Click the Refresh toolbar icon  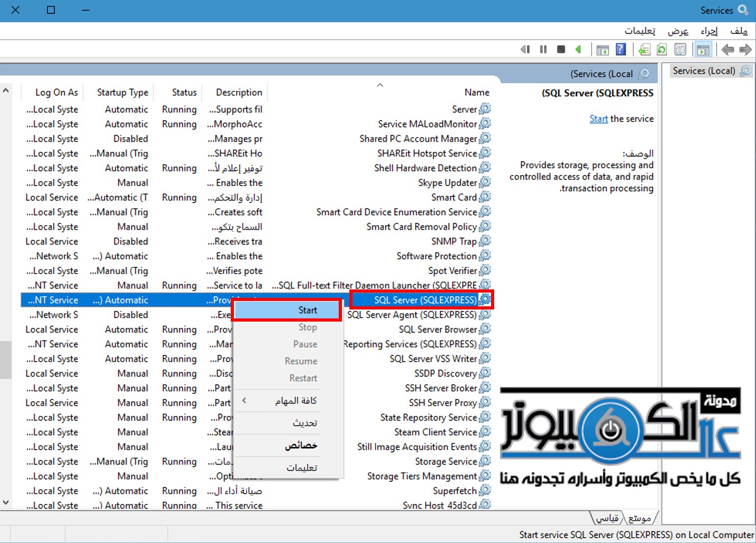(x=662, y=50)
